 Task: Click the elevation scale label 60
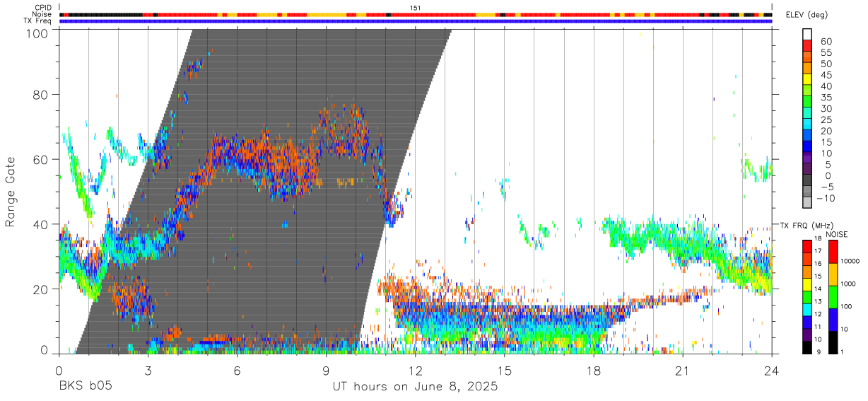tap(826, 42)
